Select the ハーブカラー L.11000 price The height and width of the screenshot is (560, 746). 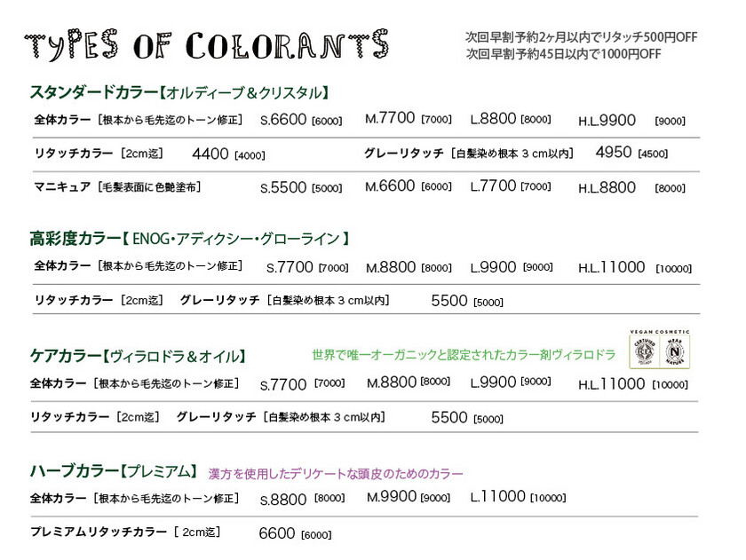(x=498, y=496)
